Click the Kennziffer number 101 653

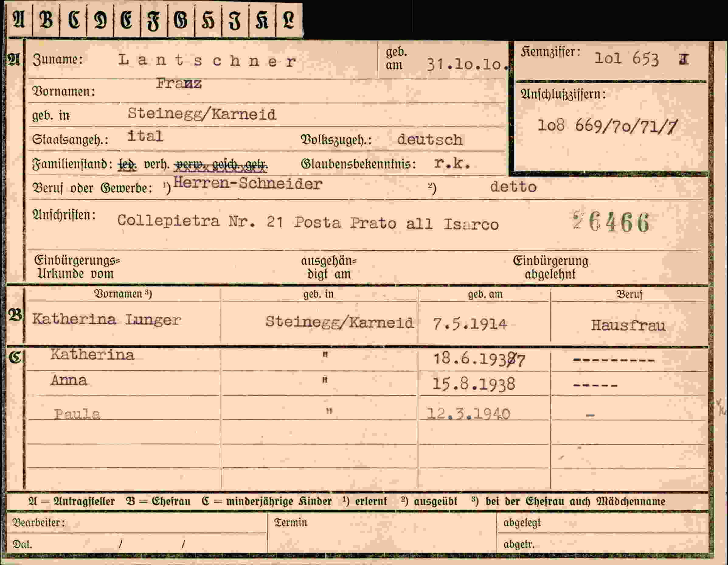(626, 58)
